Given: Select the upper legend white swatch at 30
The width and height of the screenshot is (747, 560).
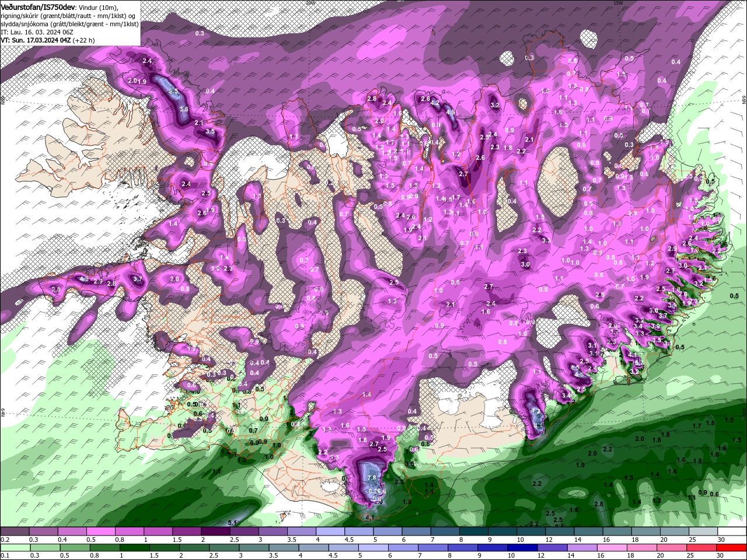Looking at the screenshot, I should click(732, 531).
